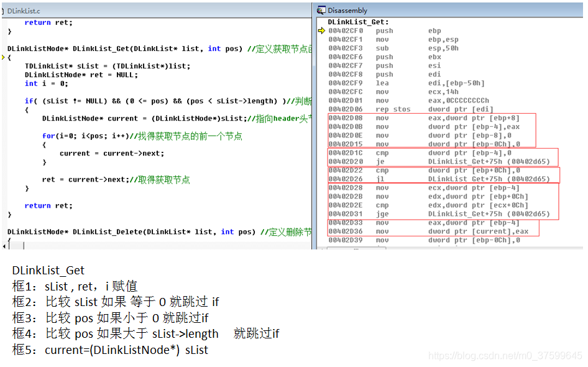The width and height of the screenshot is (588, 367).
Task: Select the Disassembly window title
Action: click(x=347, y=11)
